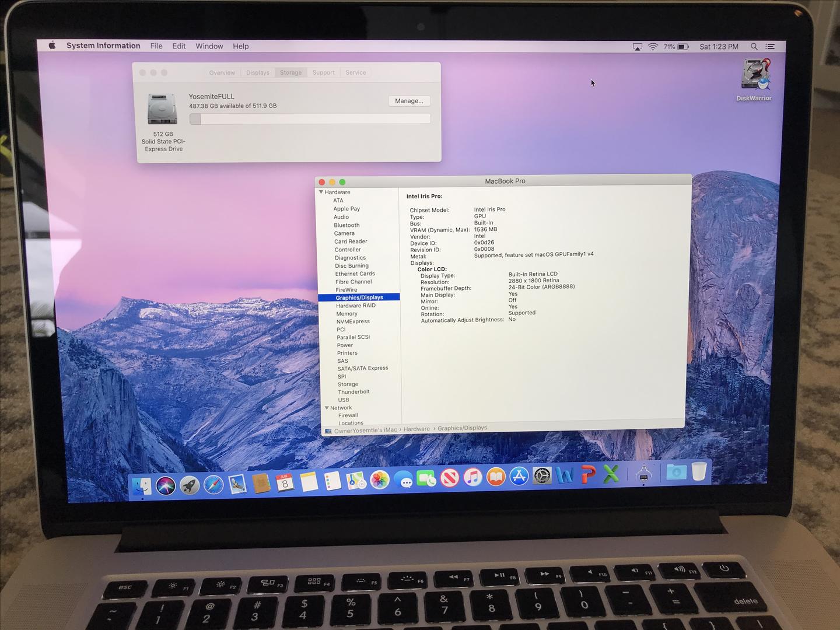Open Safari compass icon in Dock
This screenshot has width=840, height=630.
pyautogui.click(x=213, y=484)
